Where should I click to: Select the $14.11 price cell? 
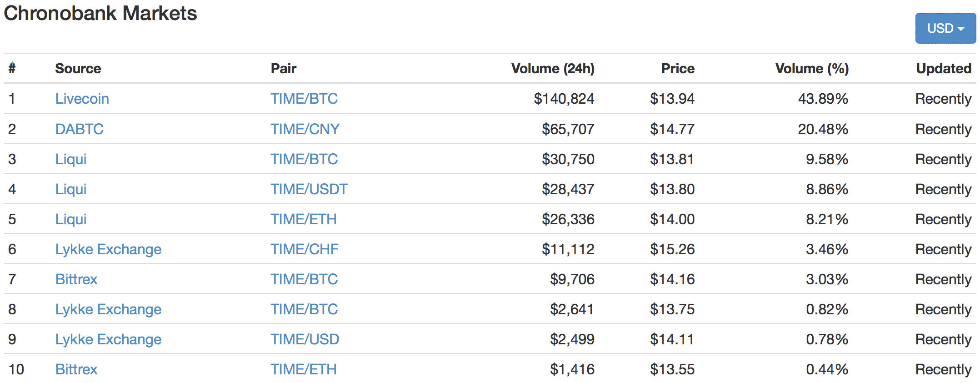672,339
